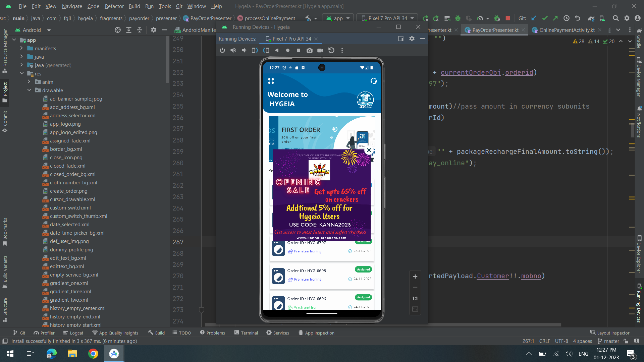
Task: Click the emulator volume up icon
Action: 233,50
